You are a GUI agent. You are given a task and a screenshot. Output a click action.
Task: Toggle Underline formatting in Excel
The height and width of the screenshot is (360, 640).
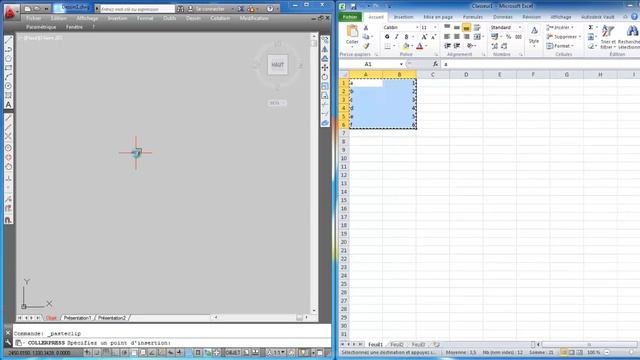pos(406,37)
